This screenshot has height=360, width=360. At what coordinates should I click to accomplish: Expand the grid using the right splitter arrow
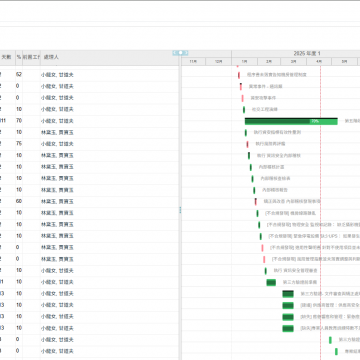click(186, 53)
